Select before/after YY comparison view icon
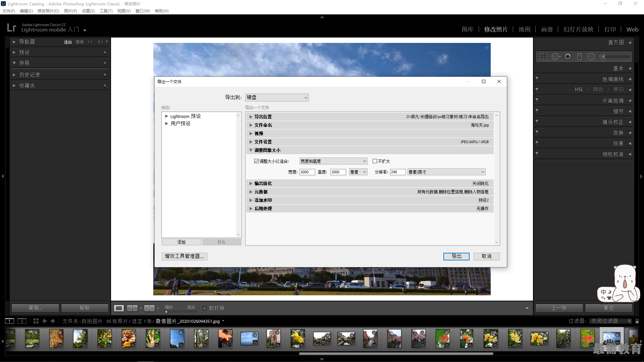The height and width of the screenshot is (362, 644). tap(150, 308)
